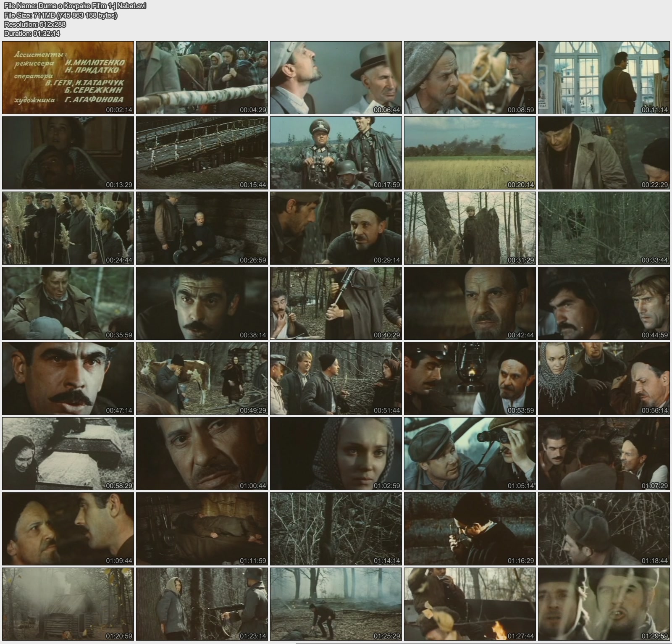This screenshot has width=672, height=644.
Task: Click the Duration 01:32:14 label
Action: (x=32, y=34)
